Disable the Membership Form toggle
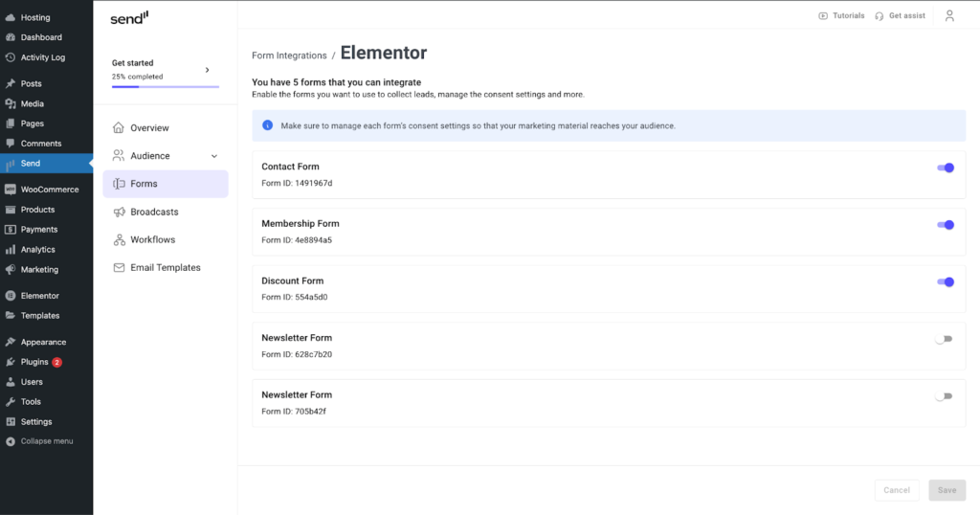This screenshot has width=980, height=515. coord(946,224)
